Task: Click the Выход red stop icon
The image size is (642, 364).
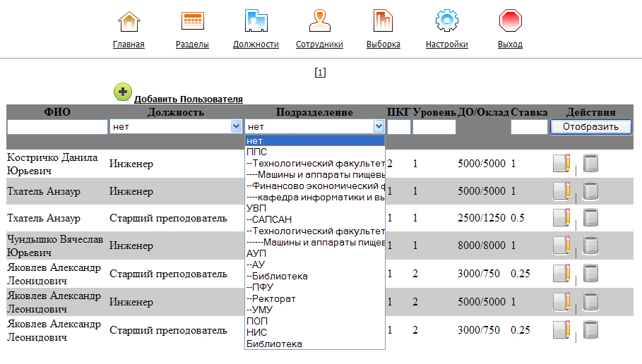Action: 510,21
